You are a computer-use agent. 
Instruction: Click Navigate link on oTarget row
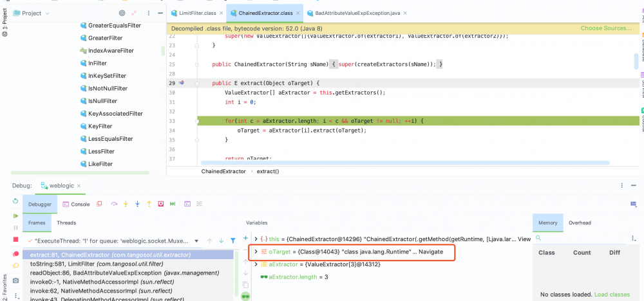[x=431, y=251]
